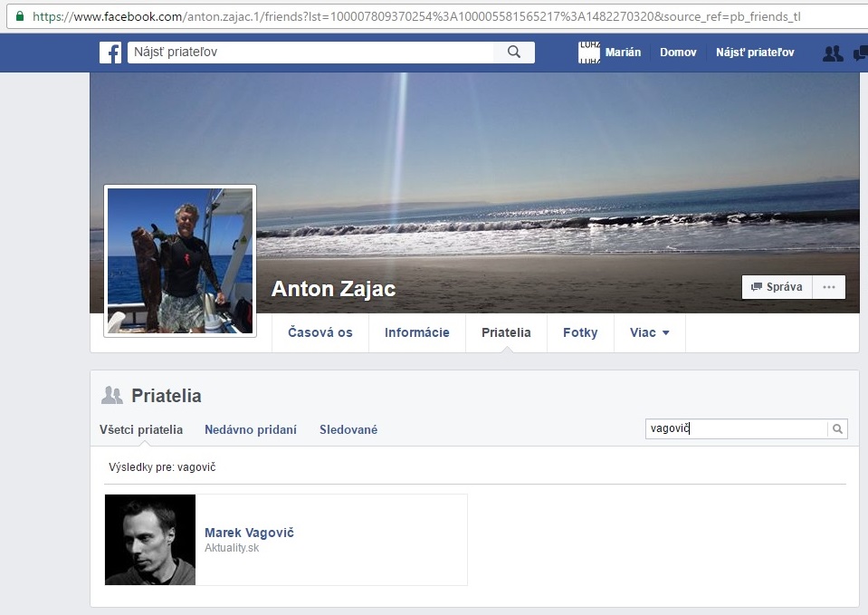This screenshot has height=615, width=868.
Task: Click the Facebook home logo
Action: click(110, 52)
